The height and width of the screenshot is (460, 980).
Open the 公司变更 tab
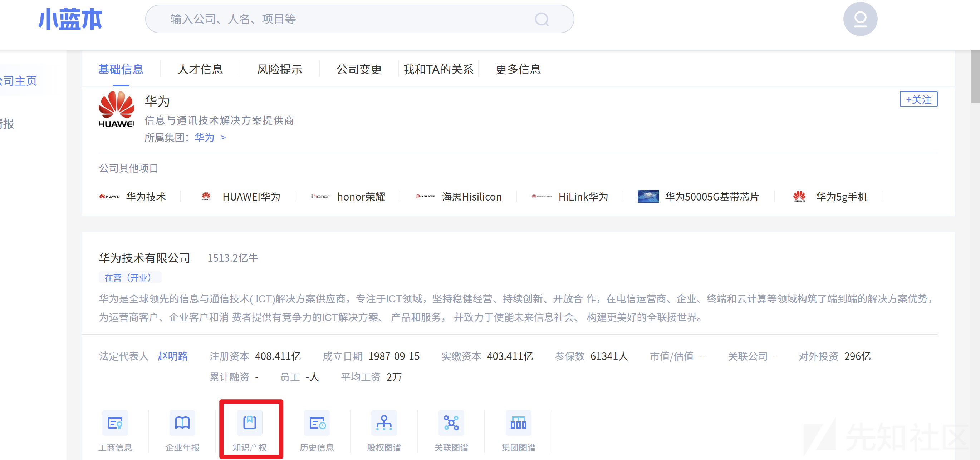(x=359, y=69)
